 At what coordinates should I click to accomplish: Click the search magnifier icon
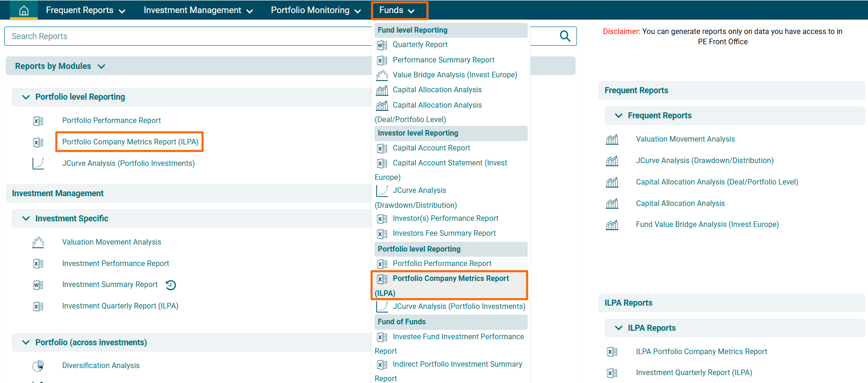(564, 36)
